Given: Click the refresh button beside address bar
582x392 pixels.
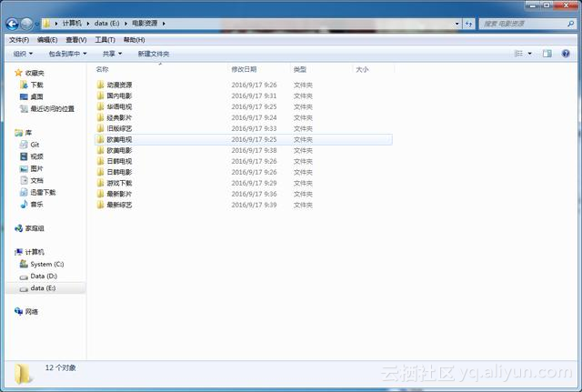Looking at the screenshot, I should click(x=469, y=24).
